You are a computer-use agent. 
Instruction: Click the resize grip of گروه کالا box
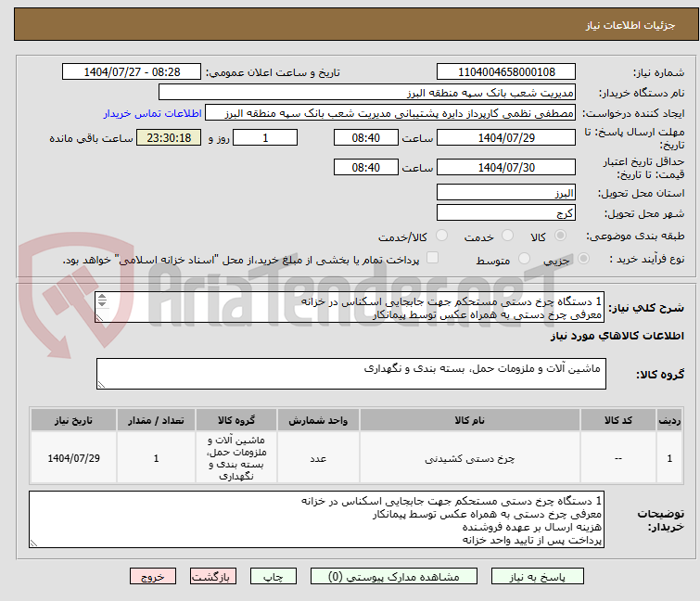tap(101, 385)
